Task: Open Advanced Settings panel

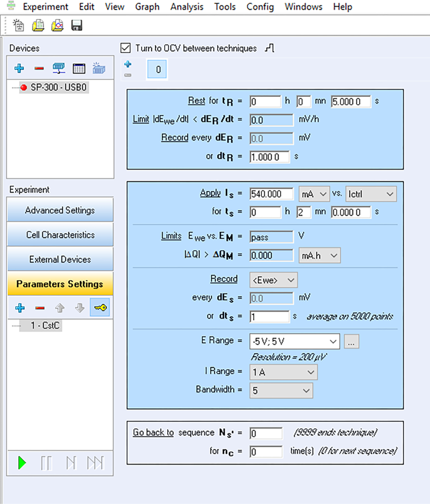Action: coord(60,210)
